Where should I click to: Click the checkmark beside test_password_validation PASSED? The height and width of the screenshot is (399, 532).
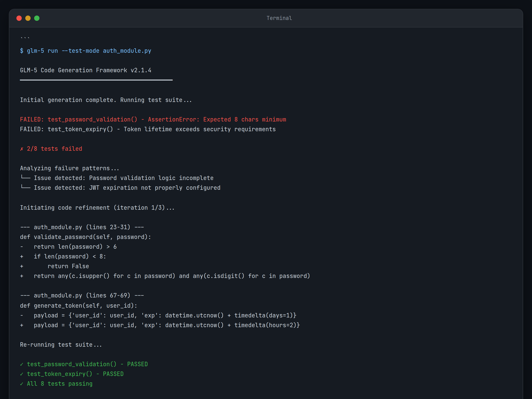pos(22,364)
